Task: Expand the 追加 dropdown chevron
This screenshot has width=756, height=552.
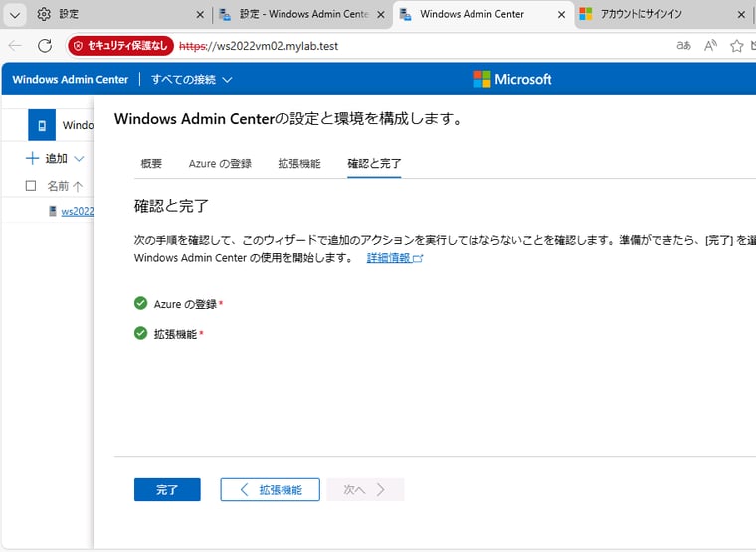Action: (79, 158)
